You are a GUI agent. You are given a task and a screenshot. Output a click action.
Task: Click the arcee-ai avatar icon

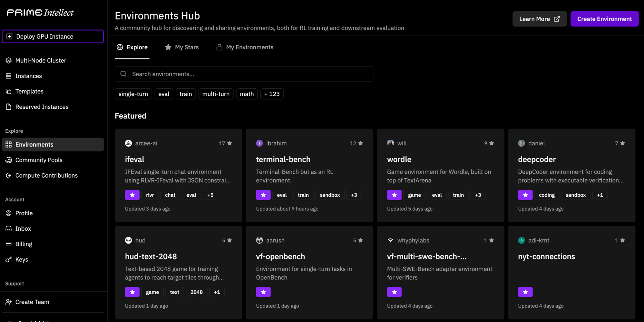click(x=128, y=143)
